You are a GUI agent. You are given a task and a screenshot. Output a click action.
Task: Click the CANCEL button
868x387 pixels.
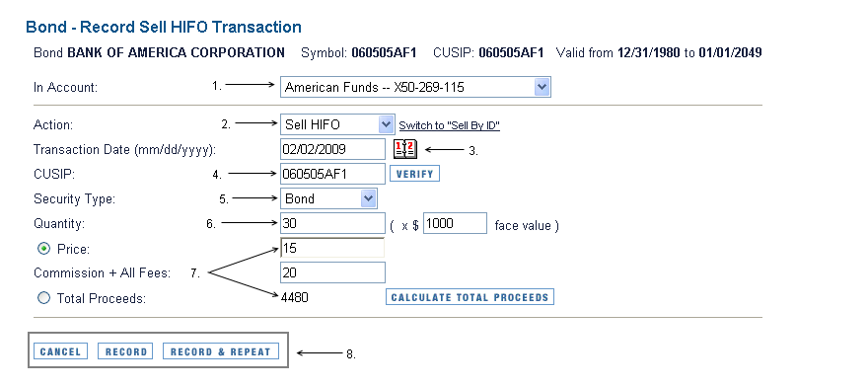(60, 351)
